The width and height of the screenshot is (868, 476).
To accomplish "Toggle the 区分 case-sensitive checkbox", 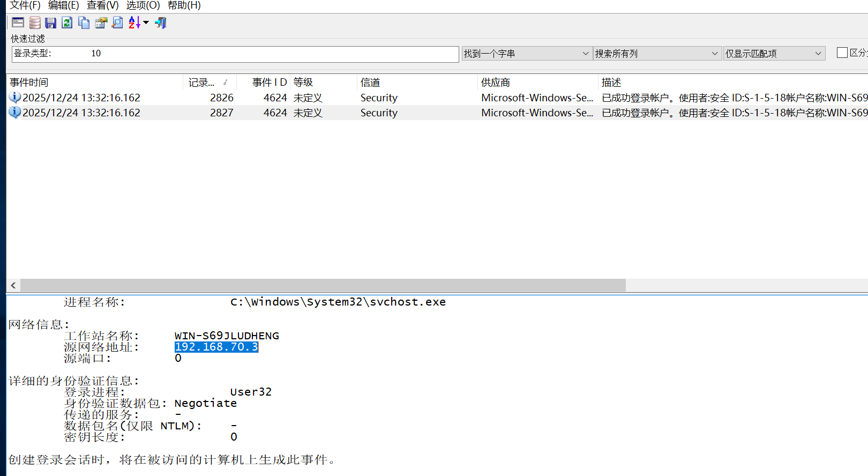I will coord(842,53).
